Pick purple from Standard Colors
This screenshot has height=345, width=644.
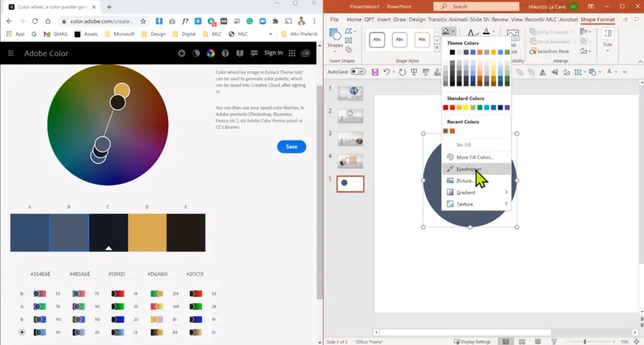click(x=508, y=107)
